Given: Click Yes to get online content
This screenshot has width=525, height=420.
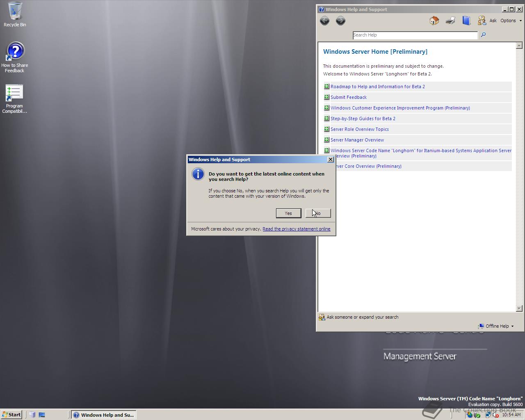Looking at the screenshot, I should pyautogui.click(x=288, y=213).
